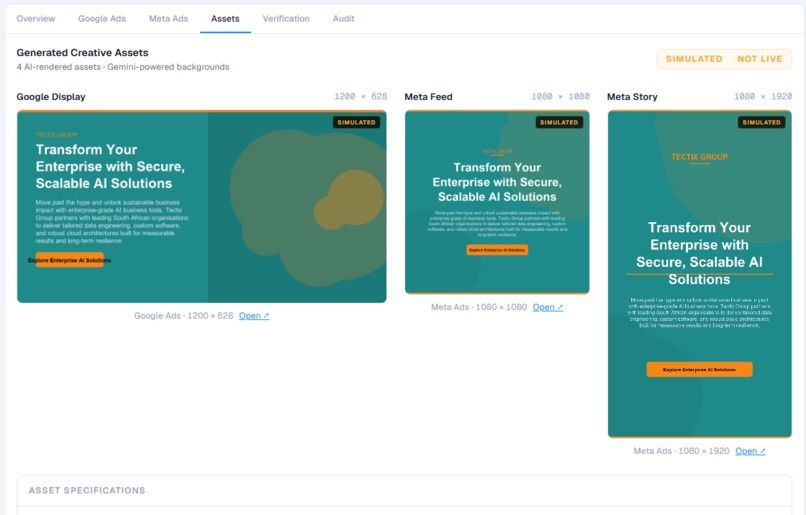Click the SIMULATED · NOT LIVE badge
The width and height of the screenshot is (806, 515).
724,59
